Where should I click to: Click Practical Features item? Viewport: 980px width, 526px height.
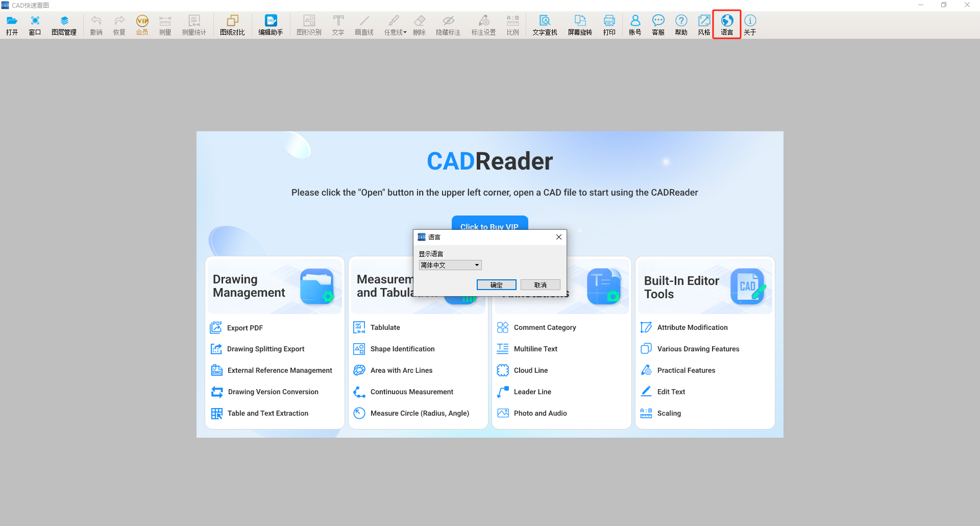point(686,370)
